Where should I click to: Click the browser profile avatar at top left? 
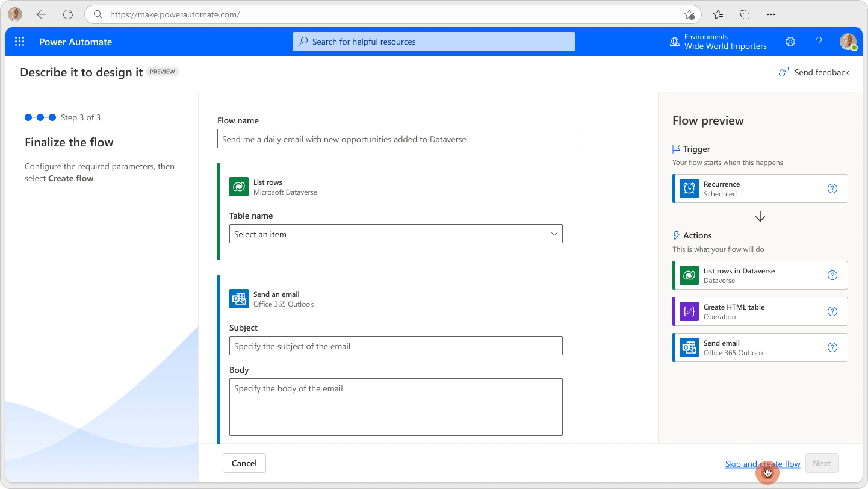(15, 14)
